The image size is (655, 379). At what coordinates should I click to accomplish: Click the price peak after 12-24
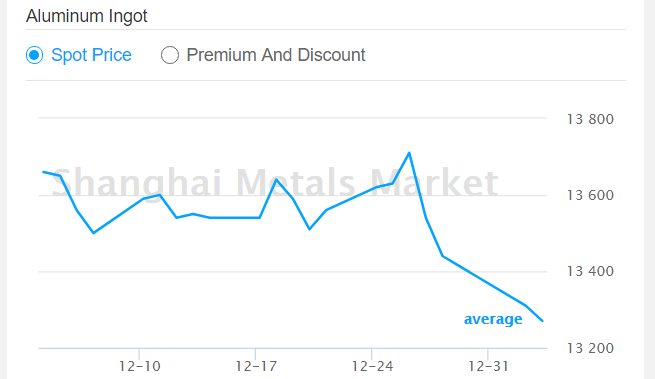pos(409,153)
